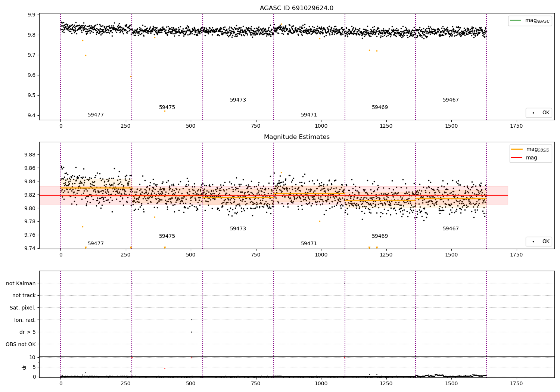Click the 59467 label in Magnitude Estimates plot
The width and height of the screenshot is (560, 392).
pos(451,229)
